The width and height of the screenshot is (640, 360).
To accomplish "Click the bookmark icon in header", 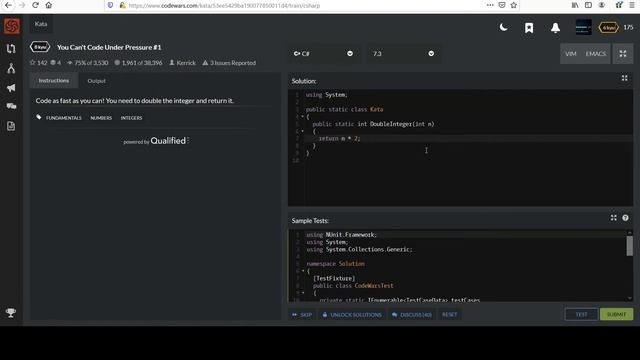I will pyautogui.click(x=529, y=28).
